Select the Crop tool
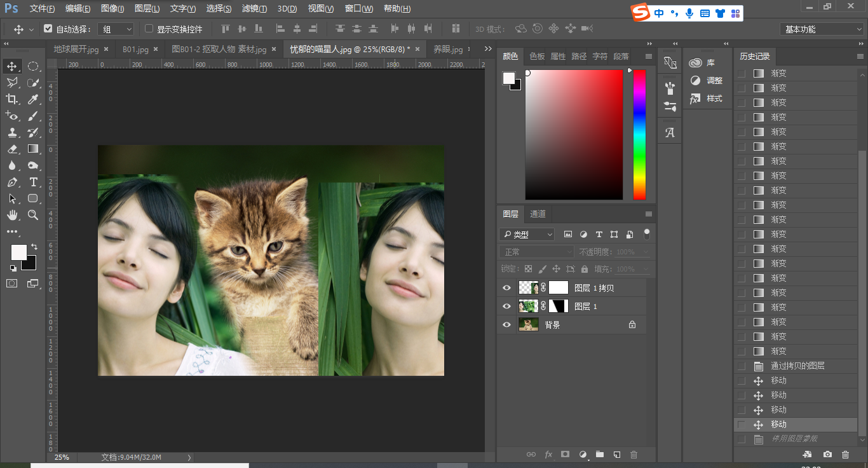 tap(12, 99)
